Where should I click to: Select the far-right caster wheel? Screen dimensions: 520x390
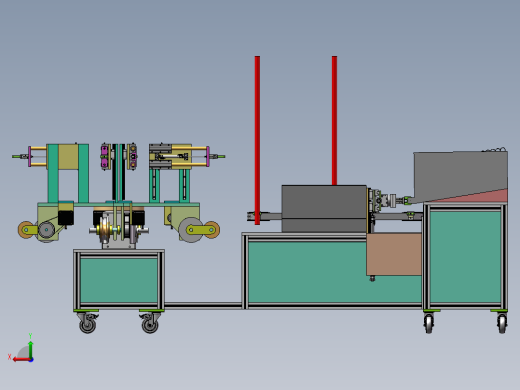pyautogui.click(x=502, y=324)
